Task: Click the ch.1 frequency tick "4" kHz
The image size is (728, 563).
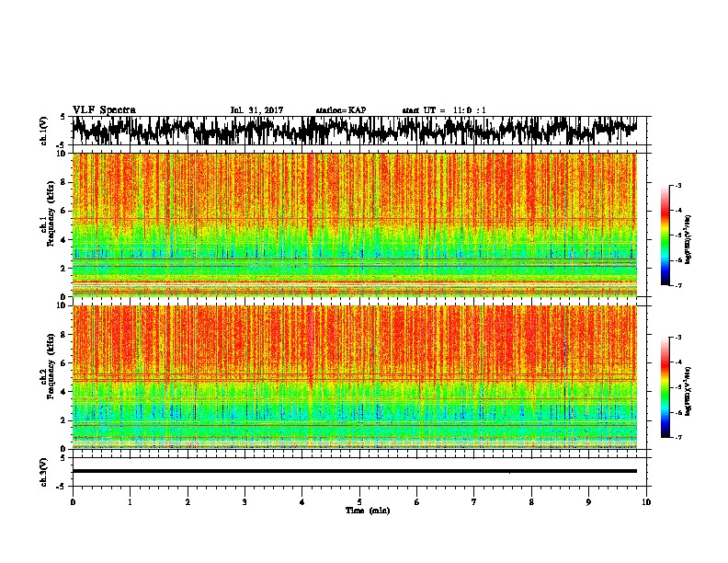Action: tap(64, 240)
